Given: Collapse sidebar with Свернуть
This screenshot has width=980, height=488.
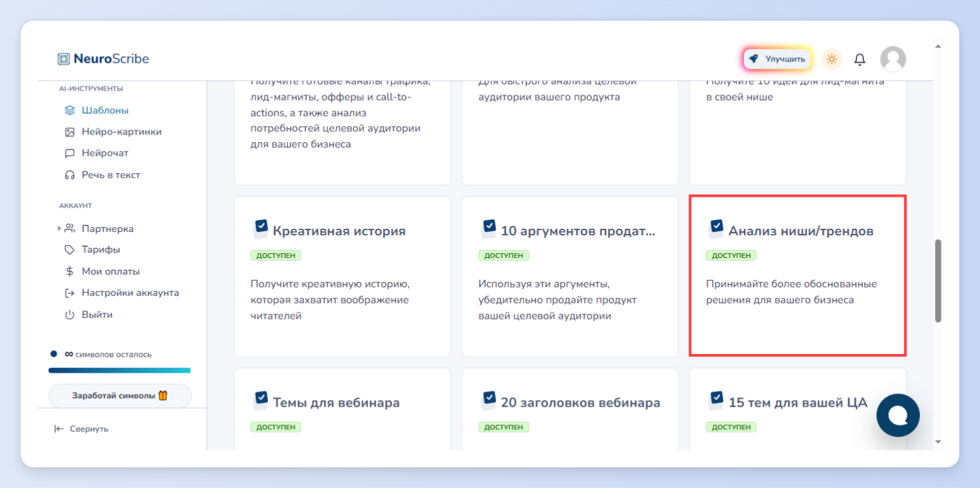Looking at the screenshot, I should click(81, 429).
